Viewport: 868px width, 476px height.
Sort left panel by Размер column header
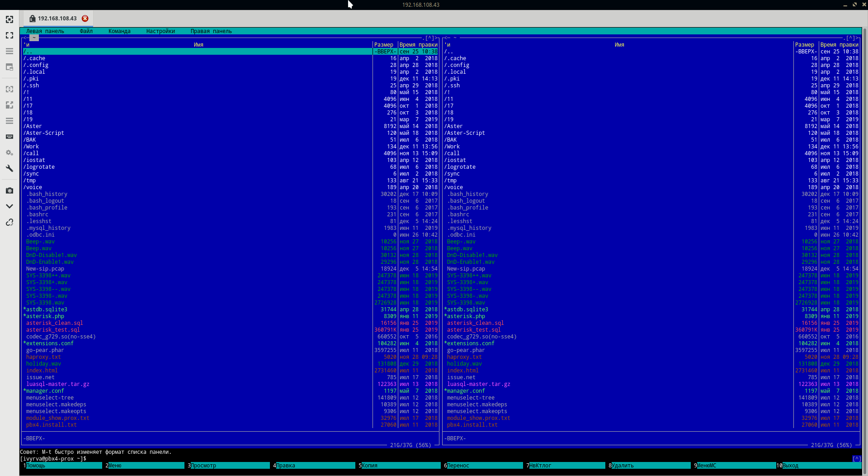click(x=384, y=45)
